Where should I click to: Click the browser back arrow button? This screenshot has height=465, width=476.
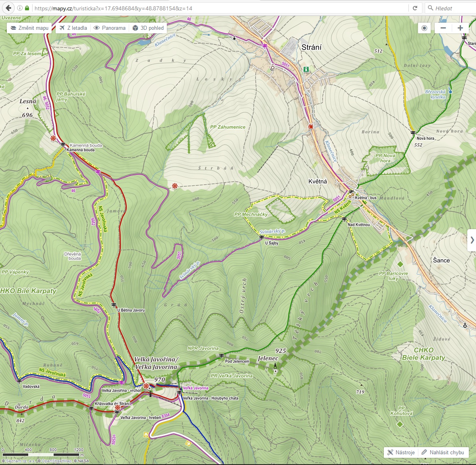click(8, 8)
